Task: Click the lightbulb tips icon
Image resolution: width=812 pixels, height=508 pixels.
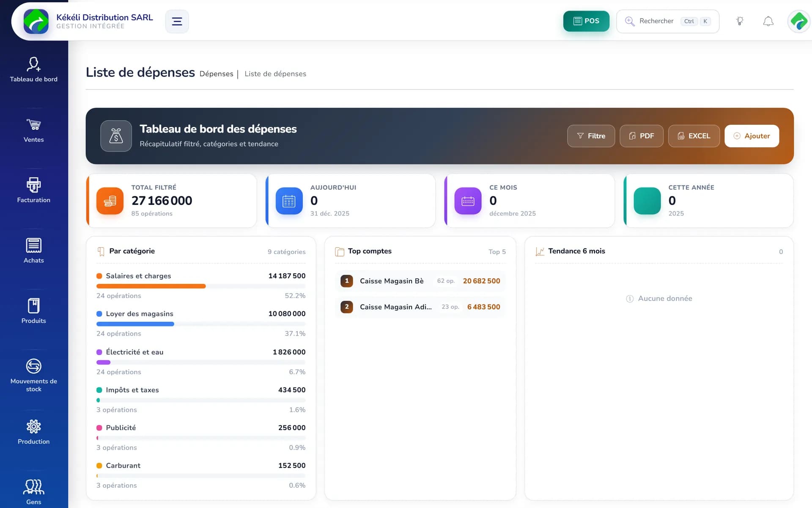Action: (740, 21)
